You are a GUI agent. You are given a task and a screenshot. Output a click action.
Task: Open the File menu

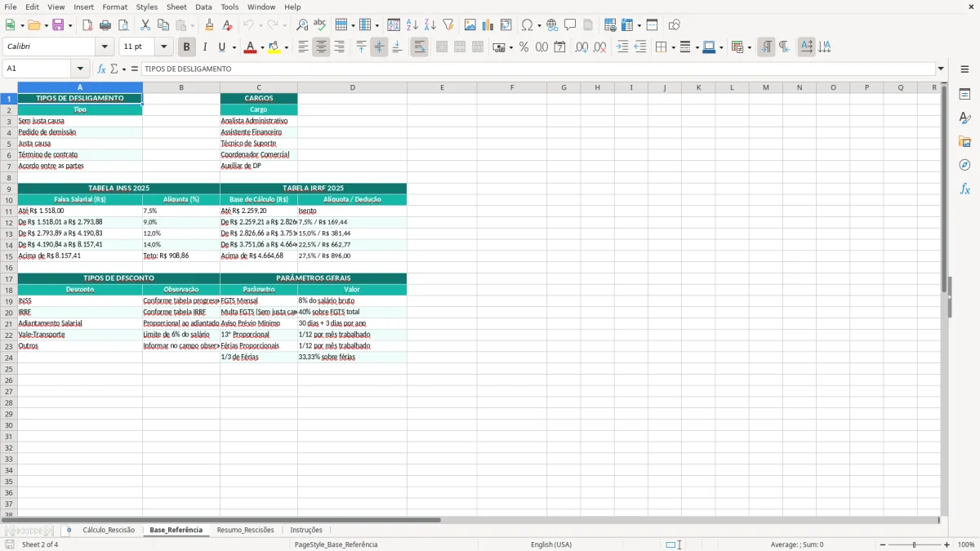[x=11, y=7]
